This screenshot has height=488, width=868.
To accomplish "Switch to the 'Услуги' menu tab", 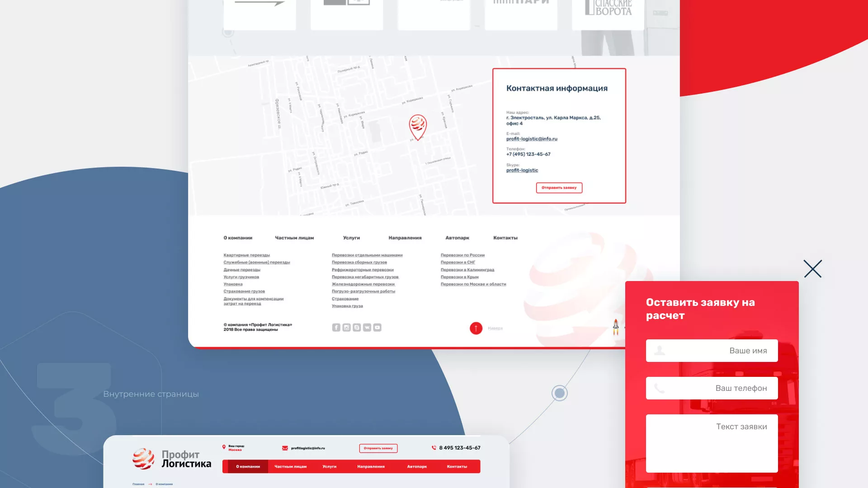I will coord(330,466).
